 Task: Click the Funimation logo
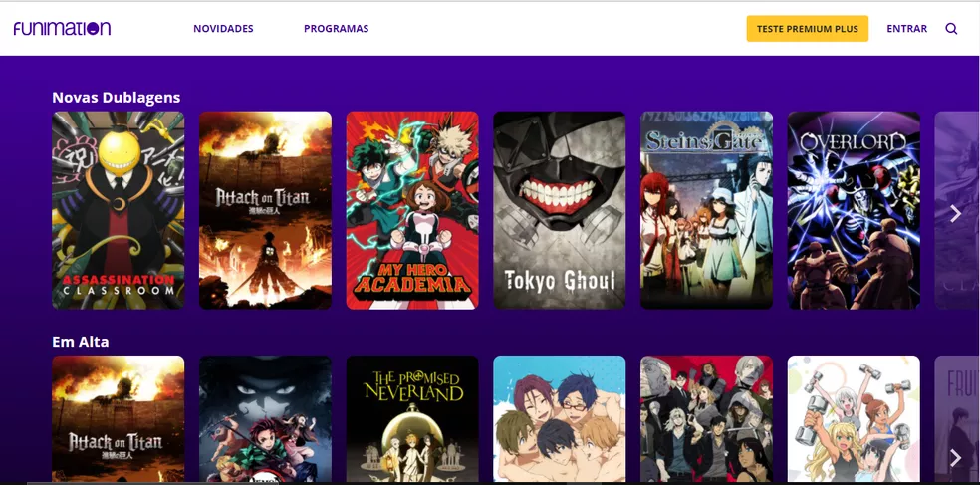(62, 28)
